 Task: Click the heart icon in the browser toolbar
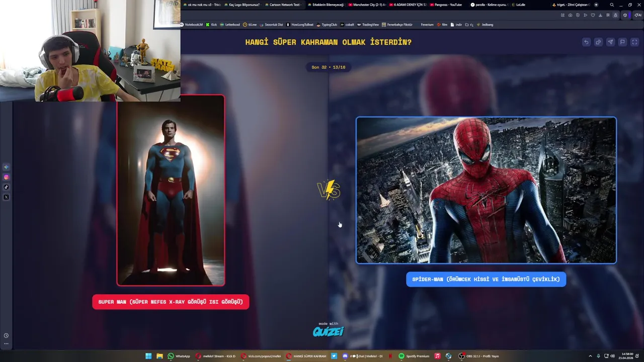pos(593,15)
